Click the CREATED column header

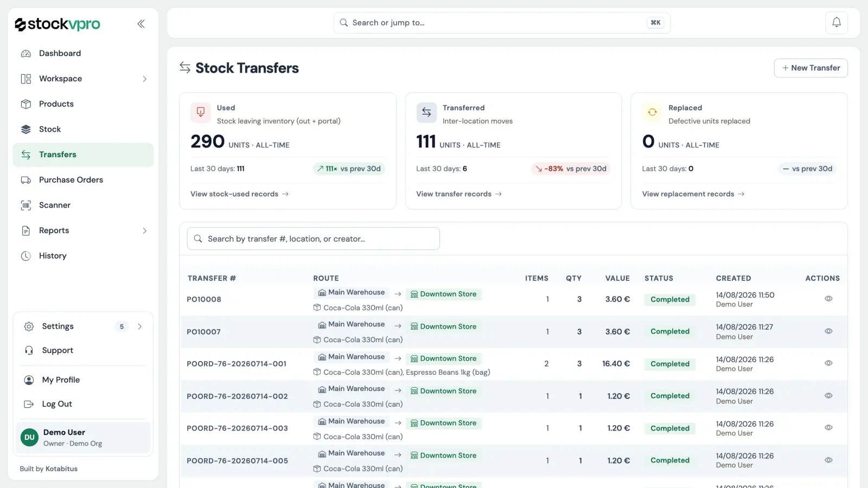tap(733, 278)
